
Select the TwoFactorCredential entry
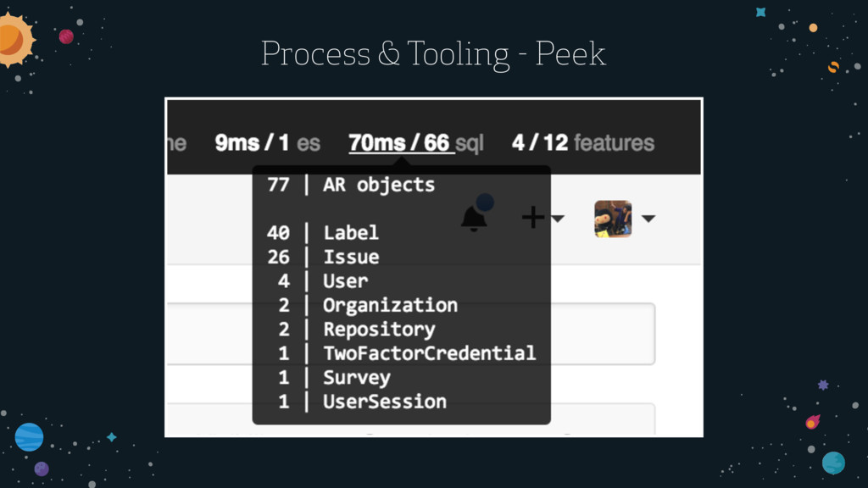pos(401,353)
